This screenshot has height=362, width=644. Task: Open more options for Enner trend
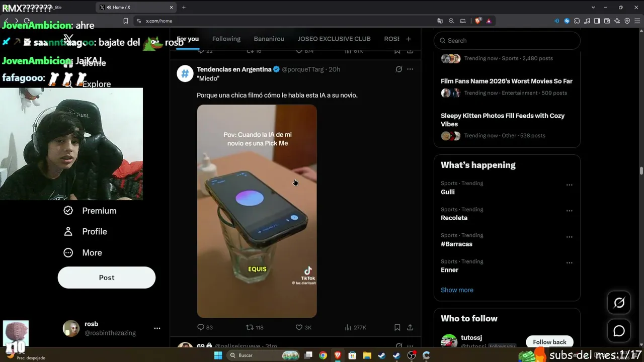(570, 263)
